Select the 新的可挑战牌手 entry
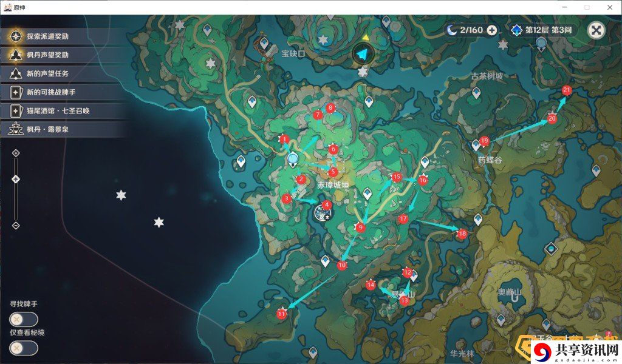 click(x=63, y=92)
